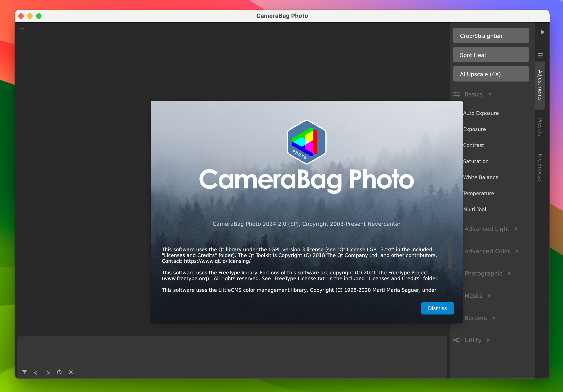
Task: Click the Multi Tool adjustment icon
Action: tap(475, 209)
